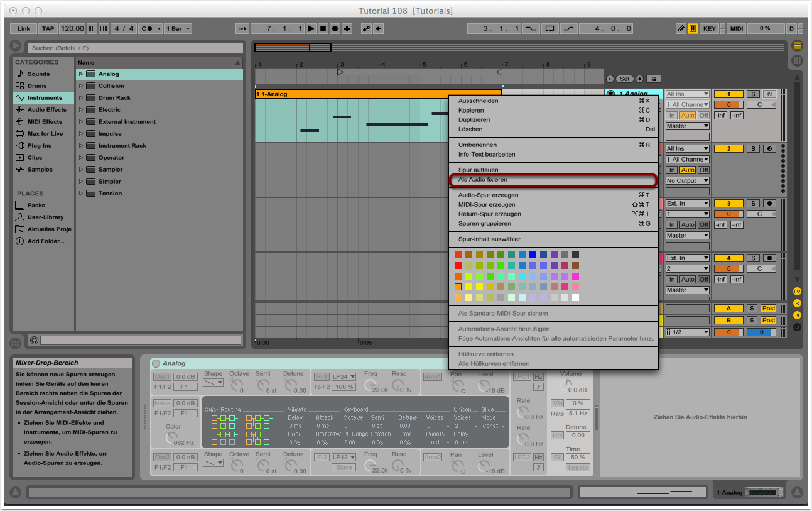Screen dimensions: 812x511
Task: Expand the Drum Rack folder
Action: (x=81, y=98)
